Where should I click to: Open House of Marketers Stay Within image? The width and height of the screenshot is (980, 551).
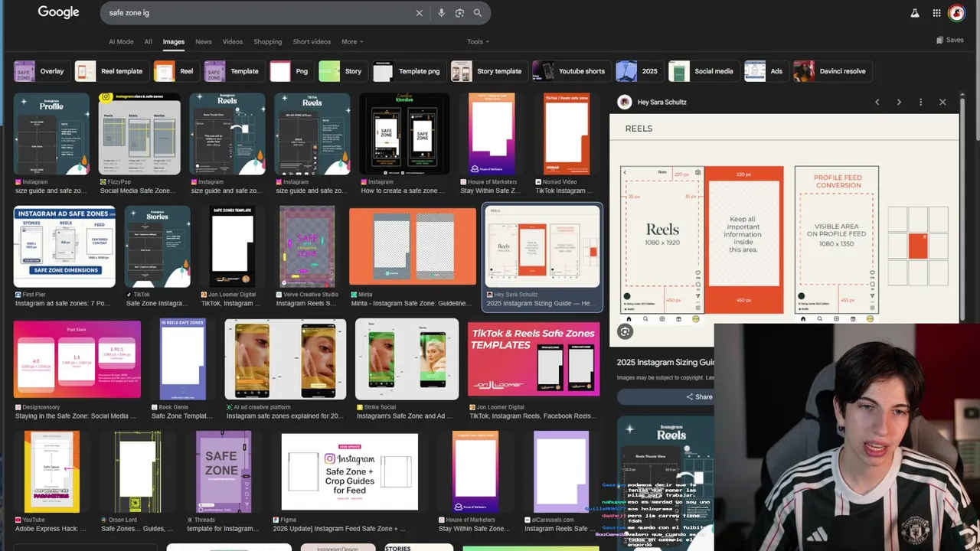pyautogui.click(x=492, y=134)
